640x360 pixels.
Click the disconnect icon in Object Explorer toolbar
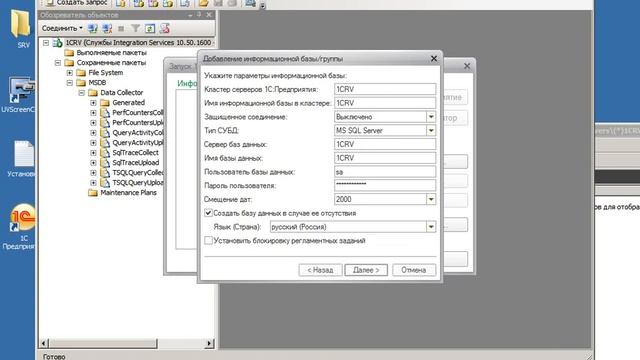[107, 28]
